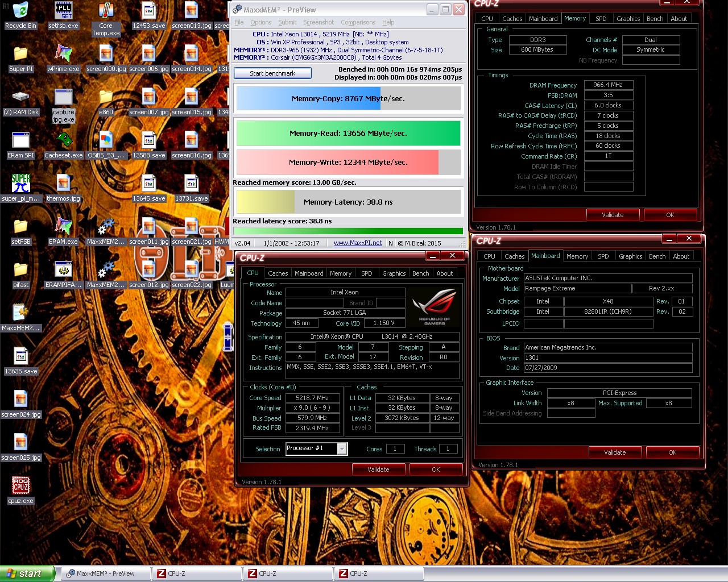This screenshot has width=728, height=582.
Task: Click the Memory-Copy result bar
Action: tap(348, 98)
